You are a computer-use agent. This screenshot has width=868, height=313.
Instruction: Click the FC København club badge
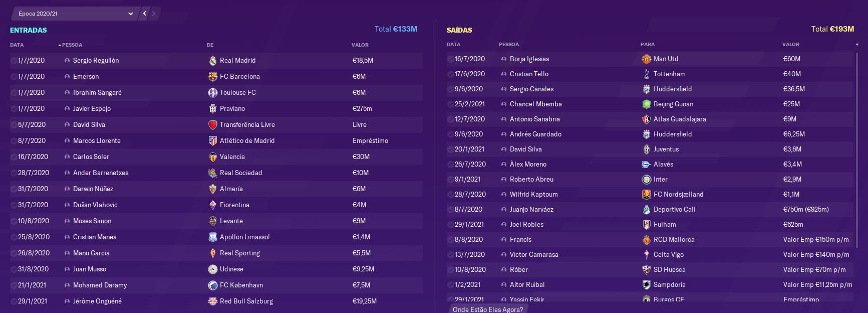pyautogui.click(x=213, y=285)
